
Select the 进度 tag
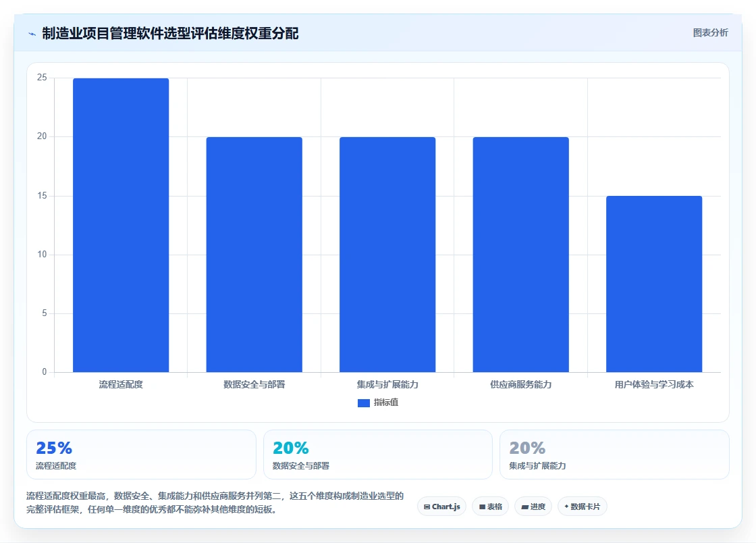pyautogui.click(x=533, y=507)
